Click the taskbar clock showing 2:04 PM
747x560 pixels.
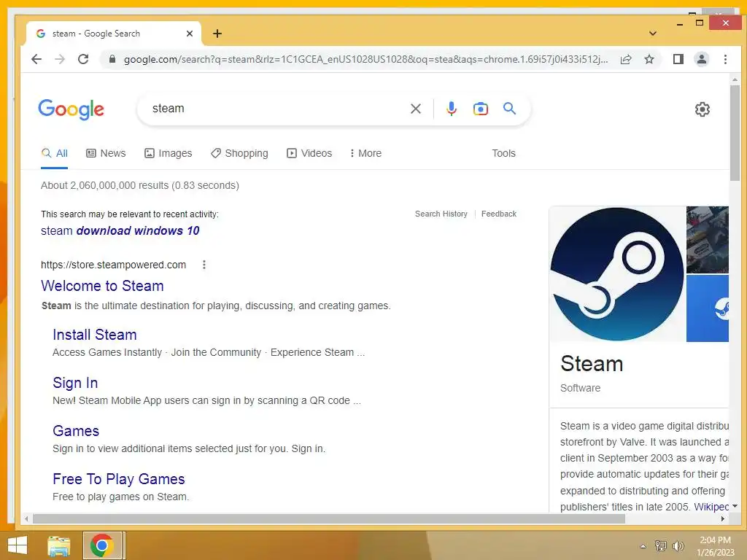(x=715, y=546)
